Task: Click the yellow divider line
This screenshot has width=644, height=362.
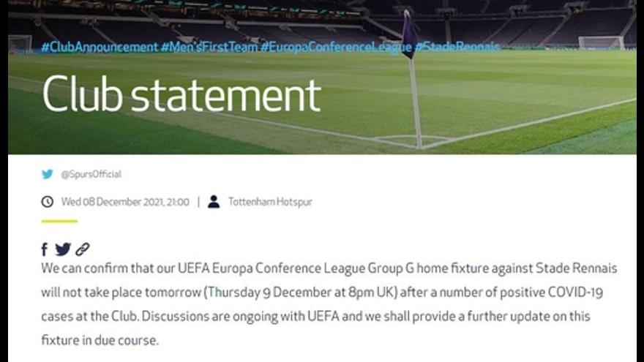Action: coord(59,221)
